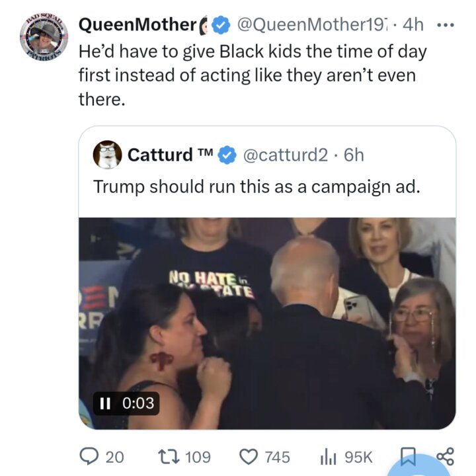476x476 pixels.
Task: Visit the QueenMother display name link
Action: [138, 24]
